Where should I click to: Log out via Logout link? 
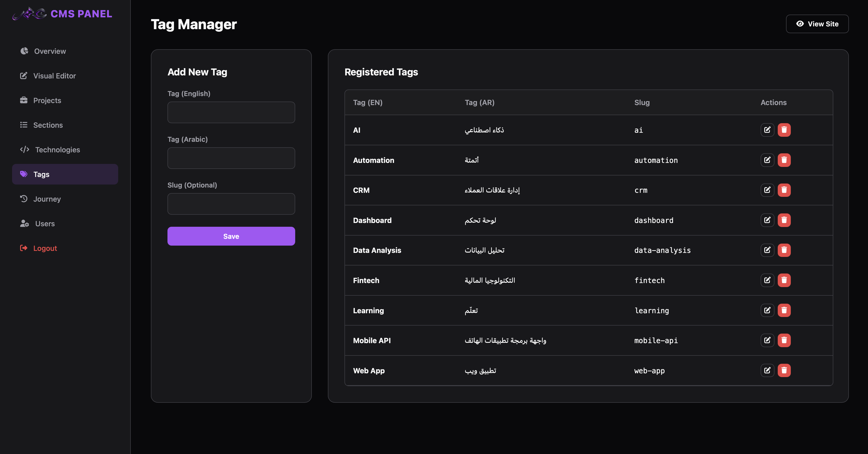65,248
